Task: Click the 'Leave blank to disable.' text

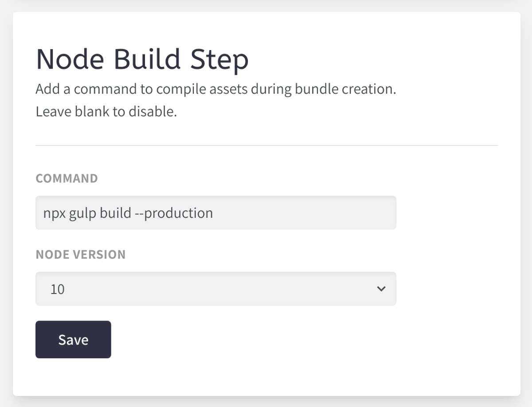Action: pos(106,111)
